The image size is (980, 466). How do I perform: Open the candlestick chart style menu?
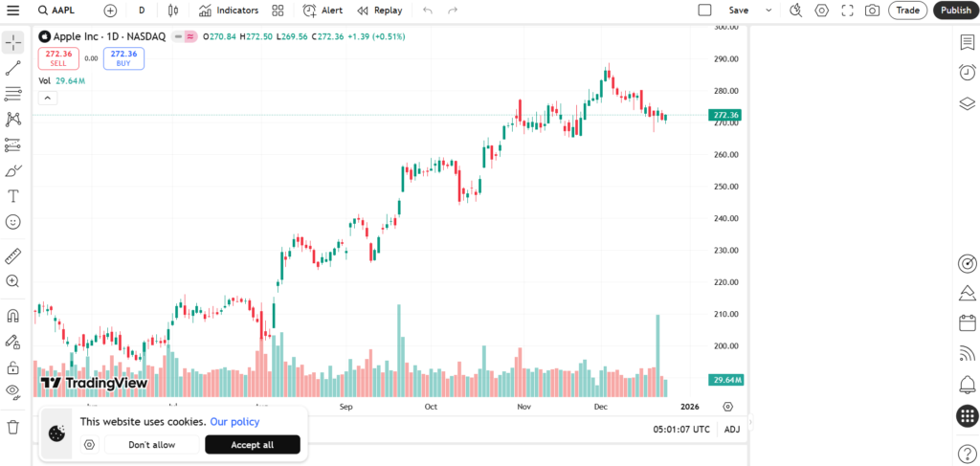tap(173, 10)
